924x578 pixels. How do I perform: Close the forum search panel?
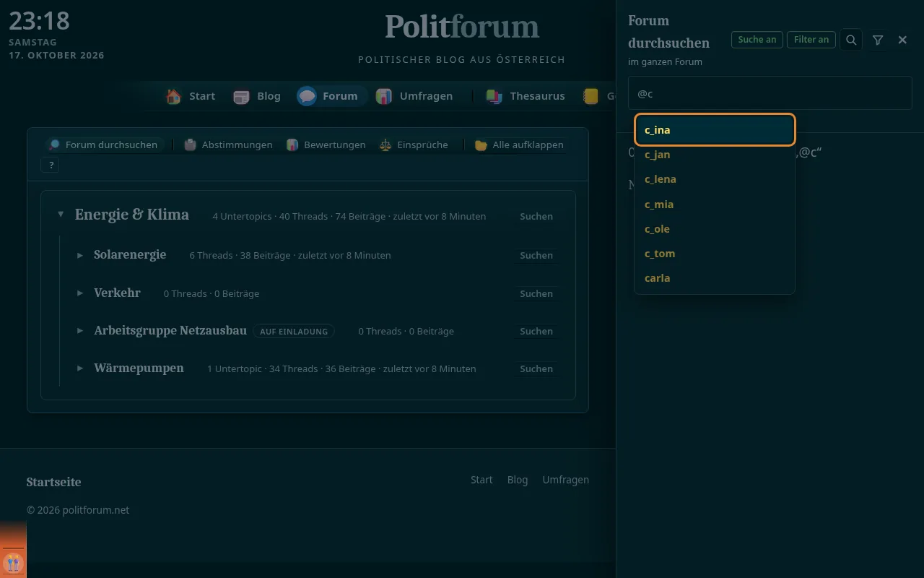click(902, 40)
